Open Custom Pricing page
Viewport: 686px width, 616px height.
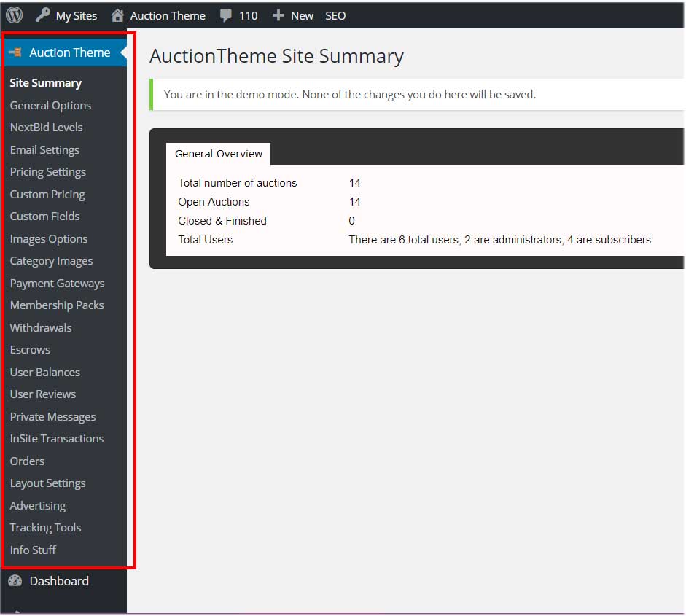pos(47,194)
